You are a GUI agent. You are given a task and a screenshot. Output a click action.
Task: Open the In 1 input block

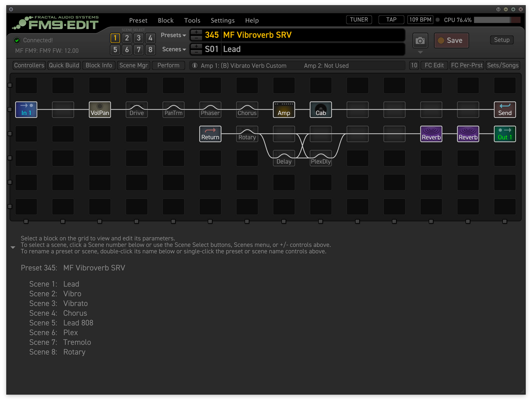(26, 110)
